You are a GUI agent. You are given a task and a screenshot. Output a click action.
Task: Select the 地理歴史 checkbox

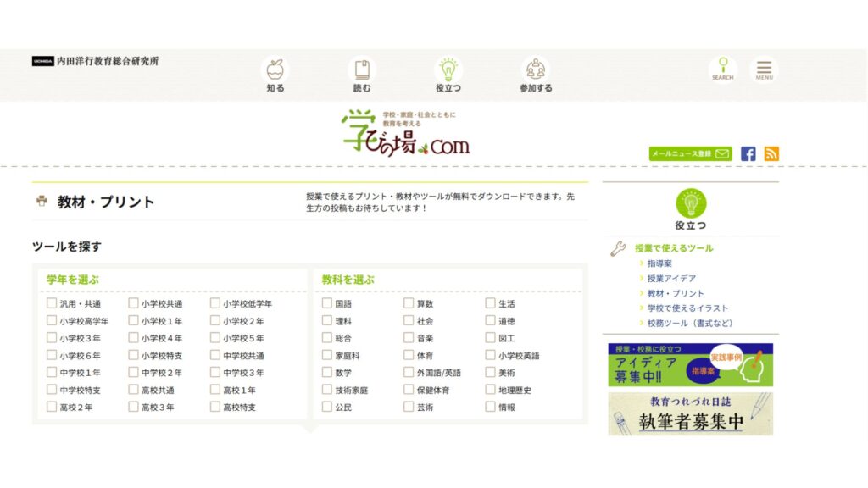click(x=491, y=390)
